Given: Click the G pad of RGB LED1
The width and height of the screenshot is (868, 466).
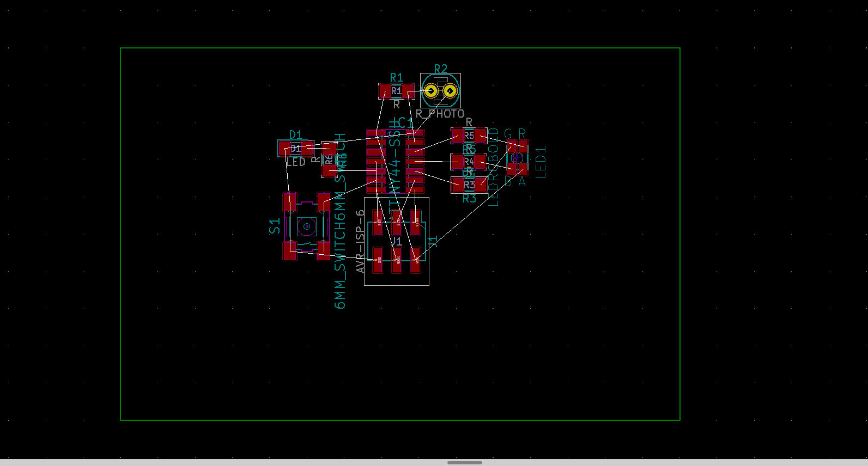Looking at the screenshot, I should click(511, 146).
